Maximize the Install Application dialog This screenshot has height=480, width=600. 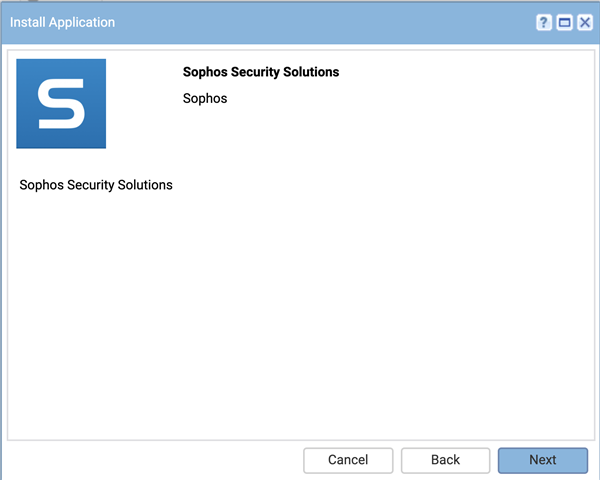point(564,23)
